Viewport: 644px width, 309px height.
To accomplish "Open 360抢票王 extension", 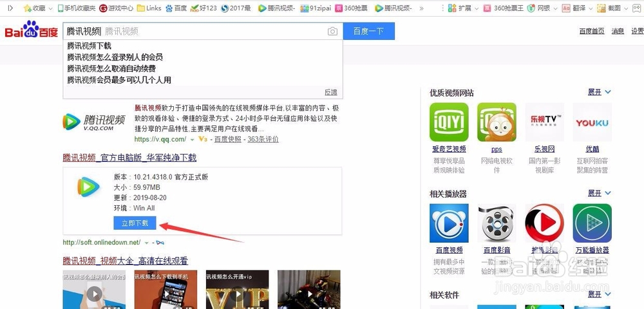I will pyautogui.click(x=504, y=8).
